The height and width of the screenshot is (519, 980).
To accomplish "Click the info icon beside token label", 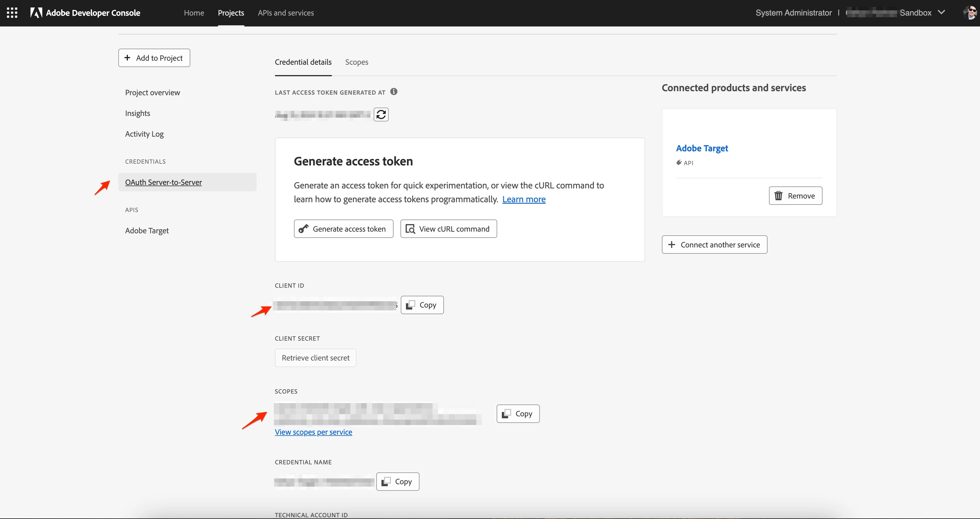I will (x=394, y=92).
